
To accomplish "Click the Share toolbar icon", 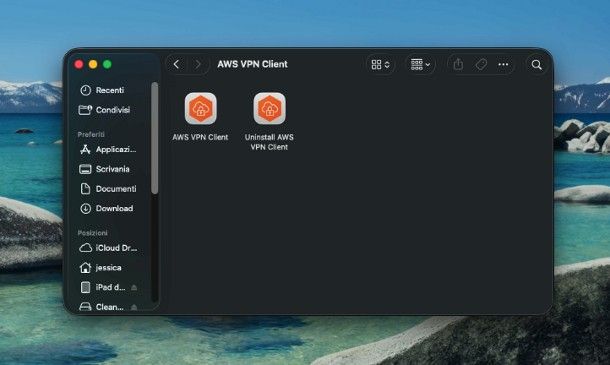I will point(458,64).
